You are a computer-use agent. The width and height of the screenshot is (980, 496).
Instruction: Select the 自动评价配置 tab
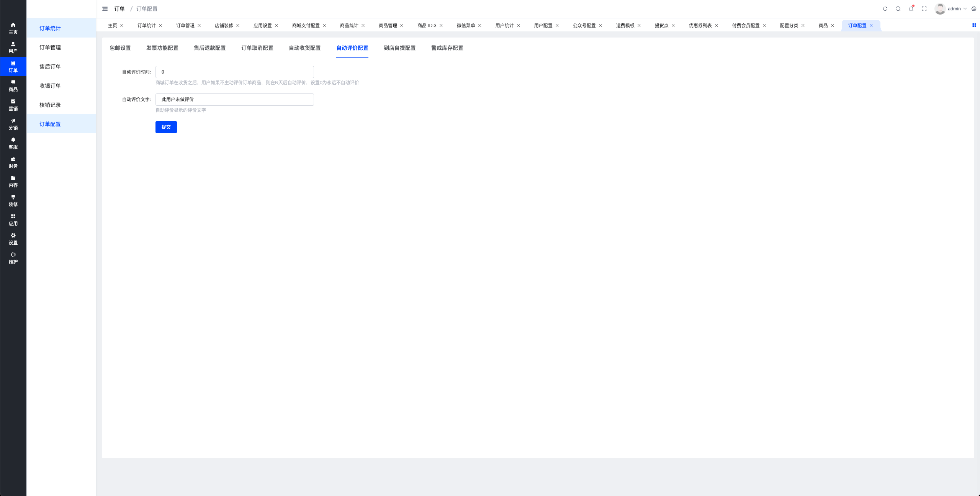(x=352, y=48)
